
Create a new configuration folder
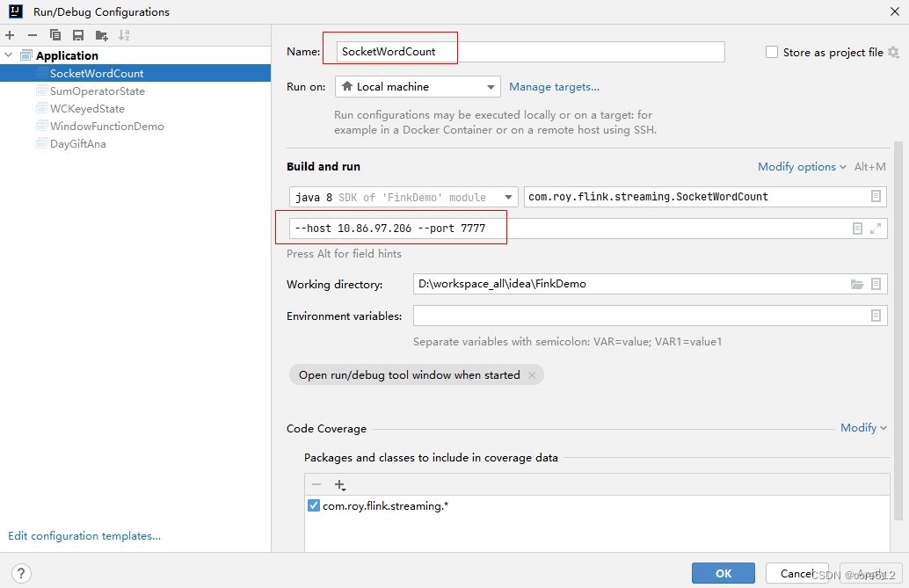(x=101, y=34)
